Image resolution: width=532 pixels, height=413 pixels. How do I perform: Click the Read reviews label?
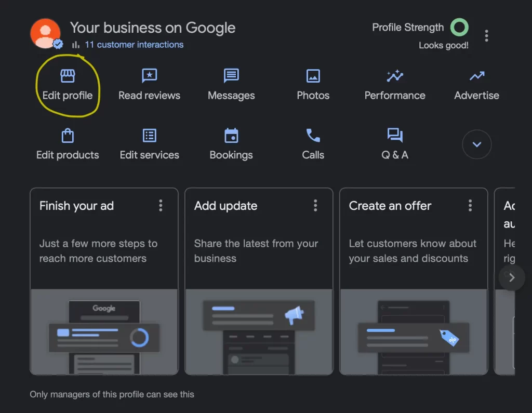point(149,96)
